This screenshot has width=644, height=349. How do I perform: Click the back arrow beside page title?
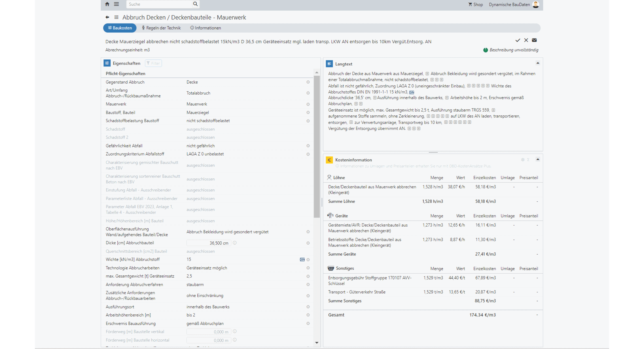point(107,17)
